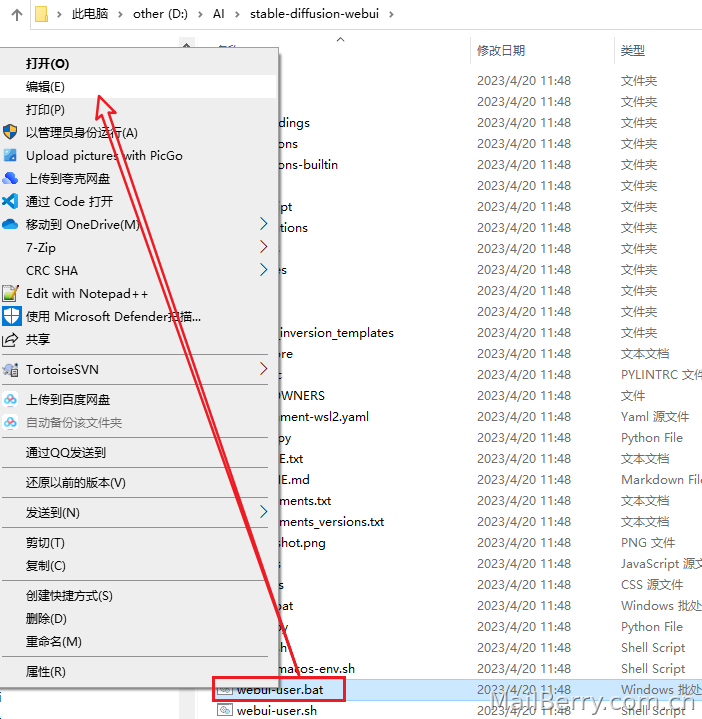The width and height of the screenshot is (702, 719).
Task: Click the shield icon for Run as administrator
Action: [x=10, y=132]
